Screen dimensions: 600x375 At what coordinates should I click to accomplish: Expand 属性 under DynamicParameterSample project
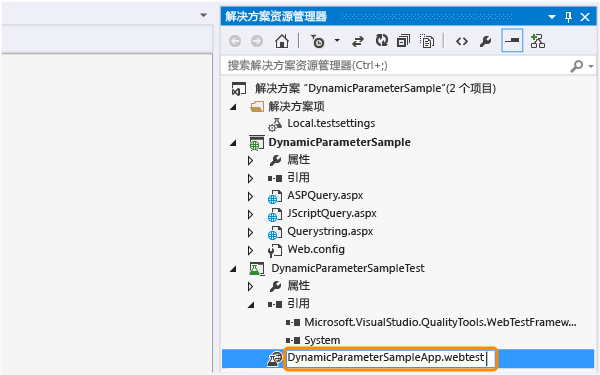[250, 160]
